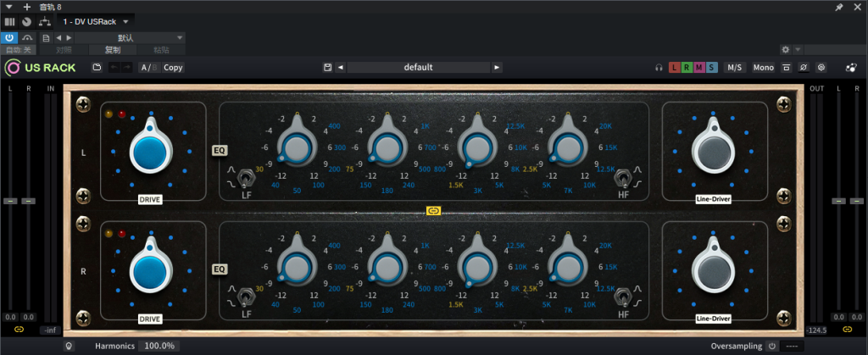Toggle the R channel EQ button
The height and width of the screenshot is (355, 868).
[x=220, y=269]
